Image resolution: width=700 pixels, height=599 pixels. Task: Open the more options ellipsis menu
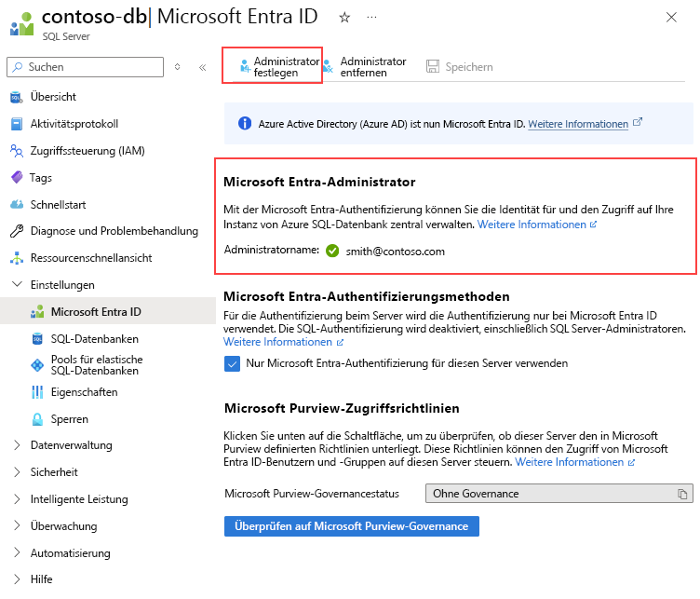pos(371,18)
